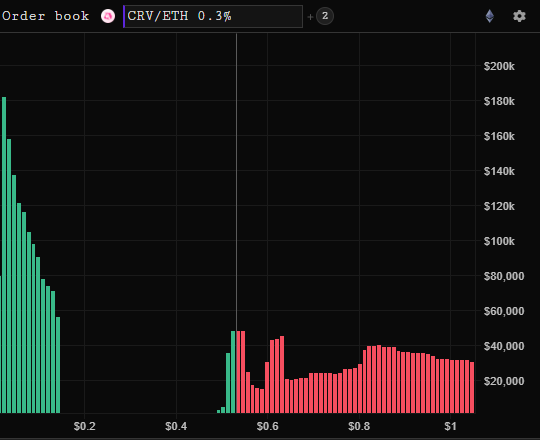The width and height of the screenshot is (540, 440).
Task: Click the $0.8 price axis label
Action: (x=359, y=426)
